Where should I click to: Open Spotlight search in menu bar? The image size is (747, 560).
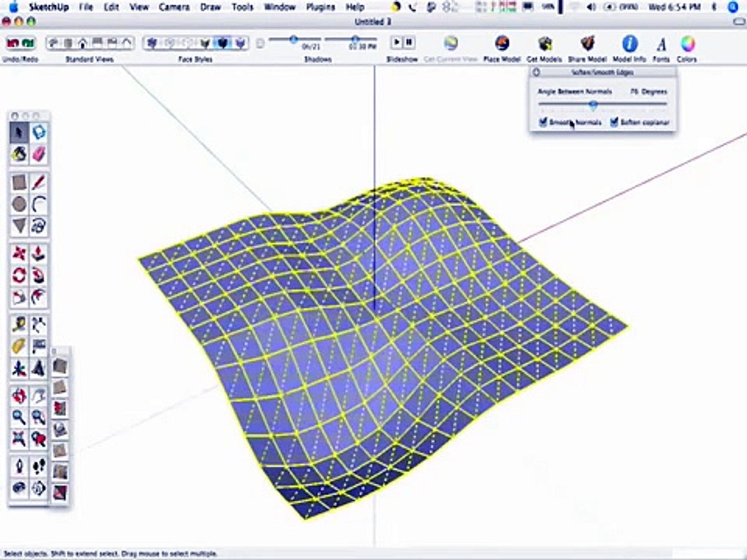tap(733, 7)
